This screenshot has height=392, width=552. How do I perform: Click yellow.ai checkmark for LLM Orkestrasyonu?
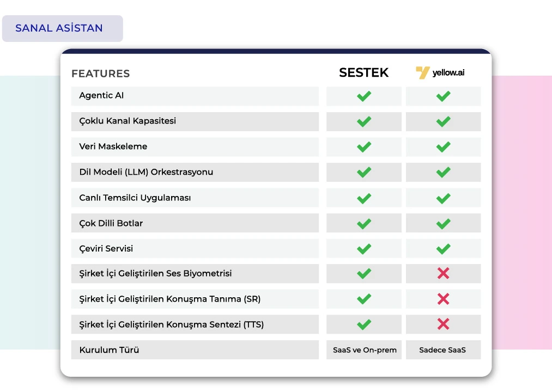click(x=443, y=173)
